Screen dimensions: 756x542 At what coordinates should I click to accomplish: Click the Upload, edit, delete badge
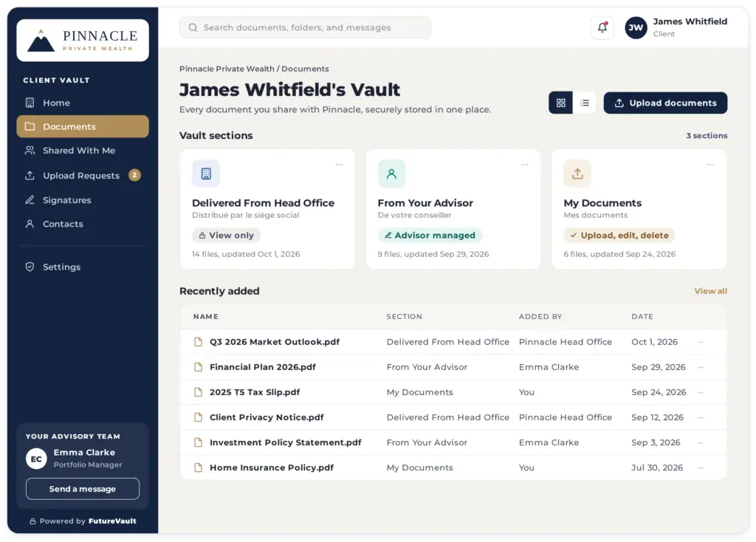619,236
